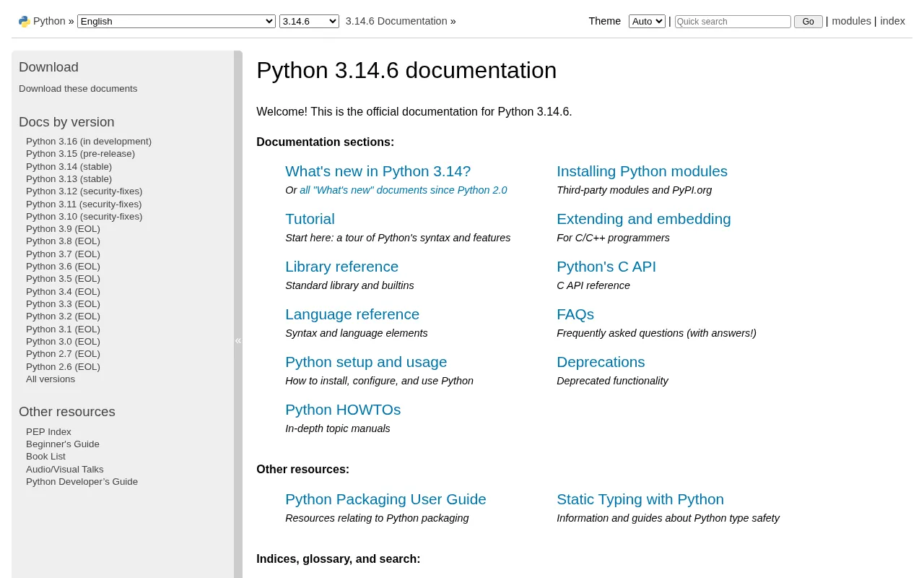The width and height of the screenshot is (924, 578).
Task: Open Python 3.11 (security-fixes) docs
Action: tap(84, 204)
